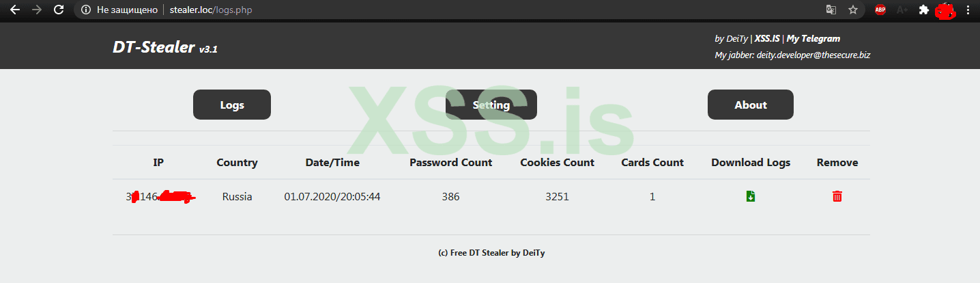
Task: Reload the current page
Action: [59, 10]
